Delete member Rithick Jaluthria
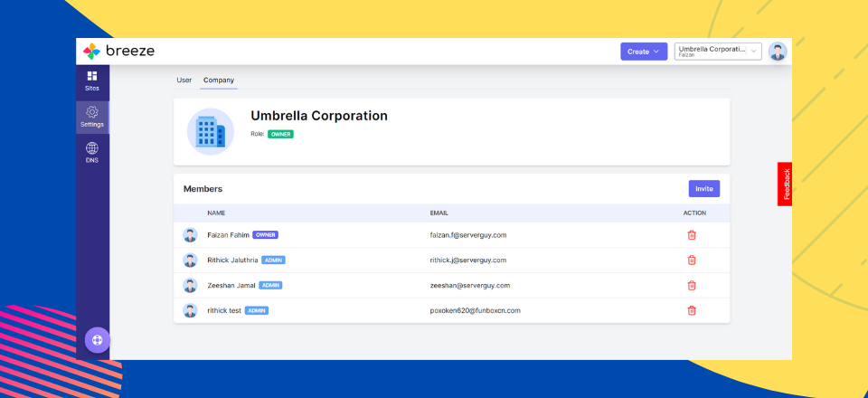Viewport: 868px width, 398px height. point(692,260)
